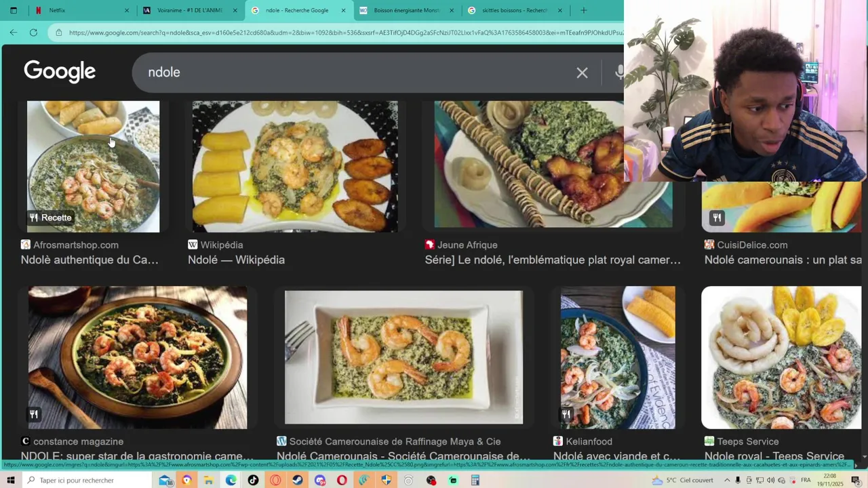Viewport: 868px width, 488px height.
Task: Open Jeune Afrique source link
Action: click(x=467, y=245)
